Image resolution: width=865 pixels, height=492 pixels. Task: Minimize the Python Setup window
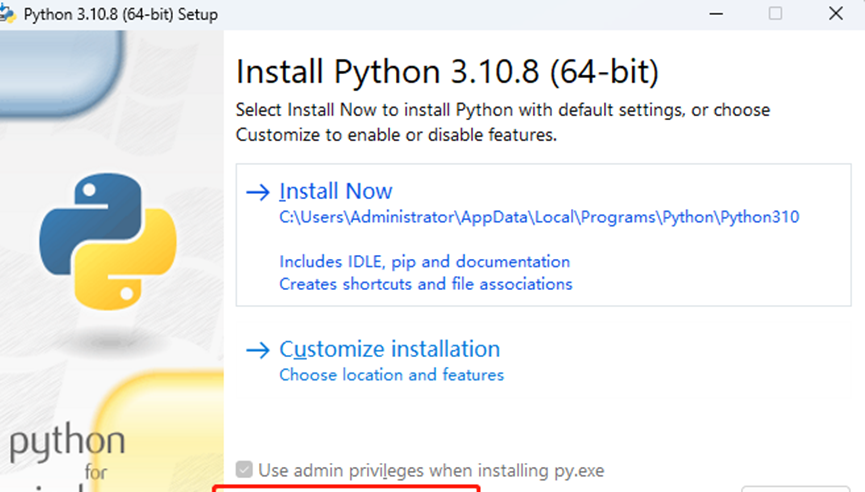click(716, 14)
